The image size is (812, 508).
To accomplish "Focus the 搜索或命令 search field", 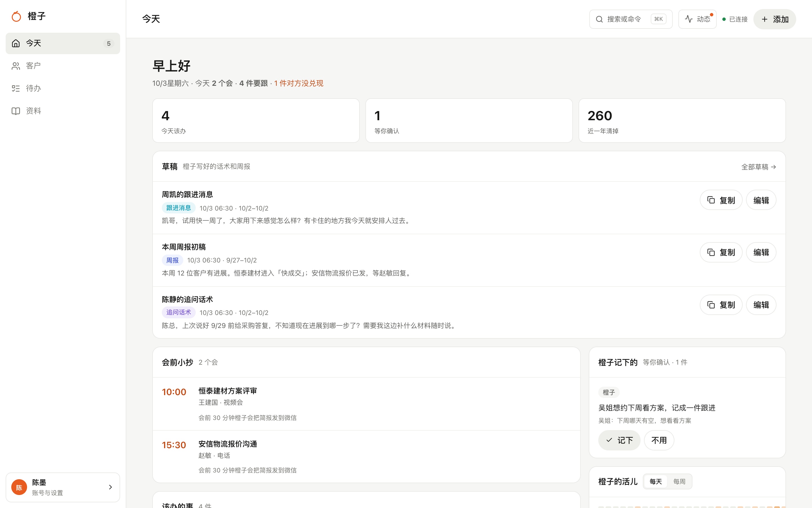I will point(630,19).
